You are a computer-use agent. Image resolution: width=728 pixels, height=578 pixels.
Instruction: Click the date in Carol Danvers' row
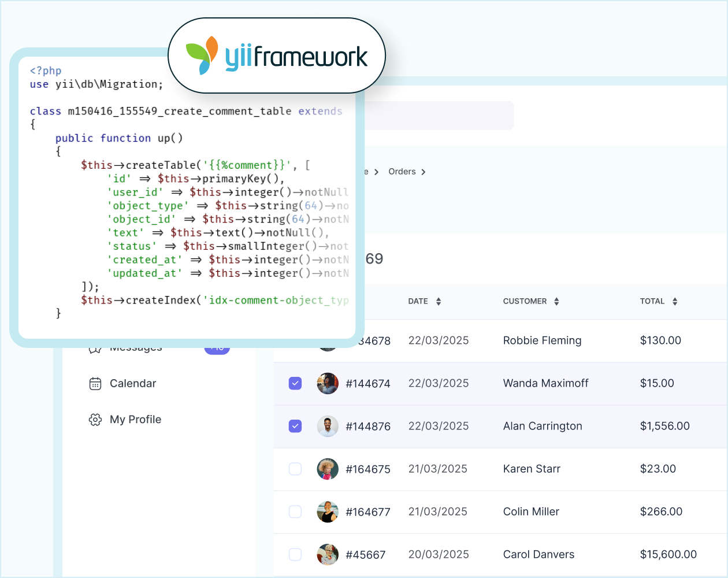click(439, 554)
